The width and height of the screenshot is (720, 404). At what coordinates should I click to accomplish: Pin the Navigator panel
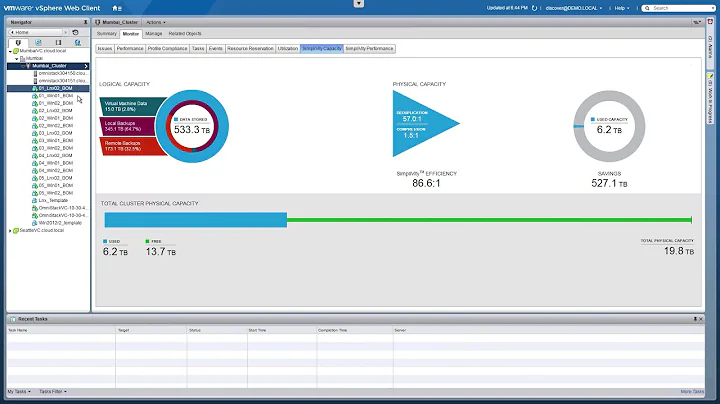point(85,22)
